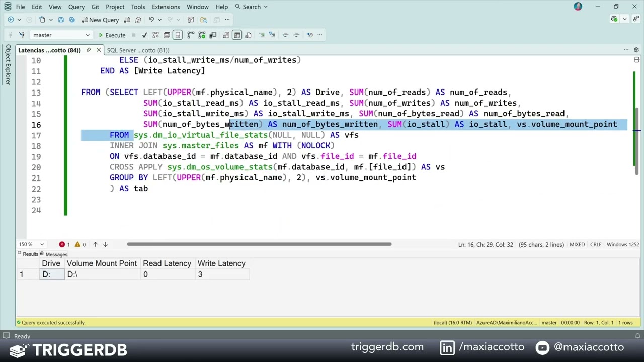
Task: Click the gear icon beside document tabs
Action: pyautogui.click(x=636, y=50)
